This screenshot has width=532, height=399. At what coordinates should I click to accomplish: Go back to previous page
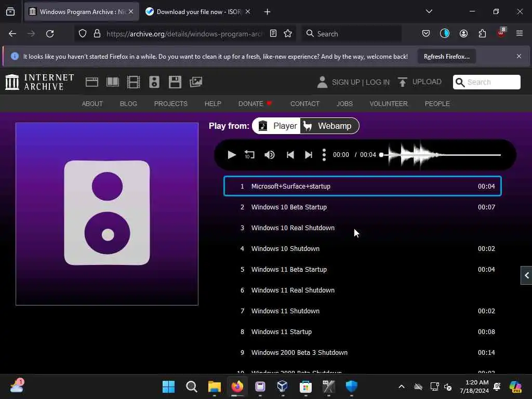coord(12,34)
